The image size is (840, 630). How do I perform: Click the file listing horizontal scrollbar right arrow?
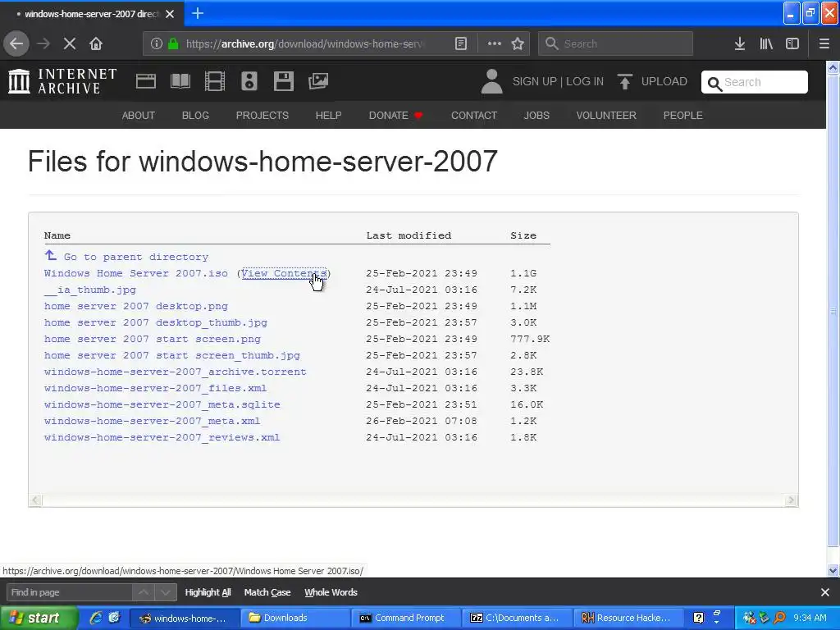(791, 500)
